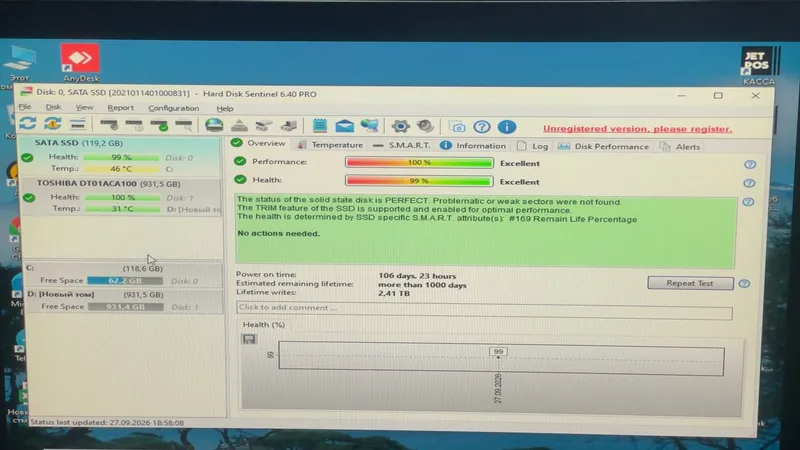
Task: Click the disk icon with green checkmark
Action: [159, 124]
